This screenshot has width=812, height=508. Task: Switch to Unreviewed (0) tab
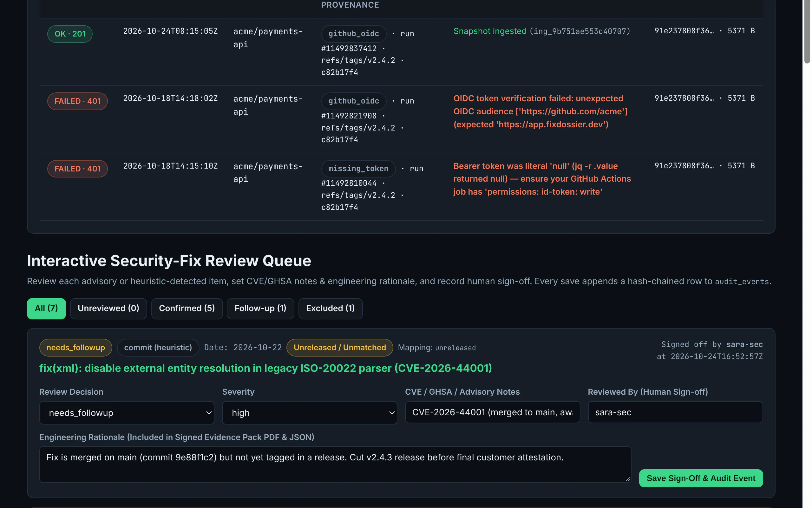[x=108, y=308]
